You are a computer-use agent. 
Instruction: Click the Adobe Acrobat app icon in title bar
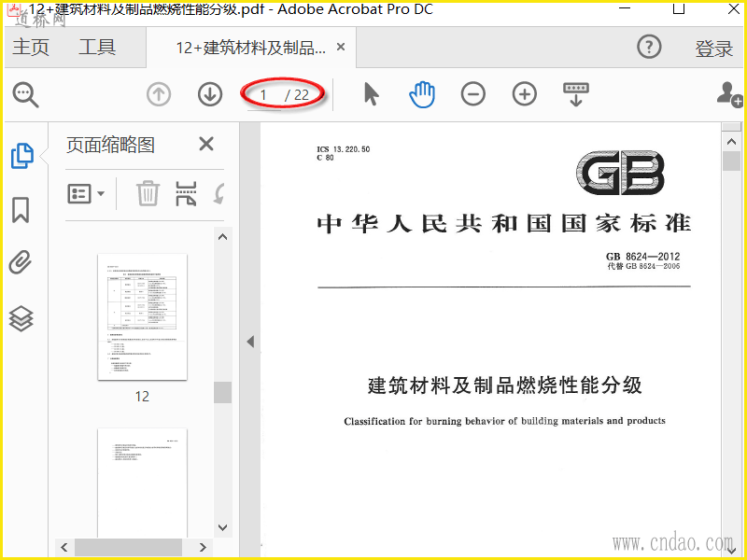pos(14,8)
